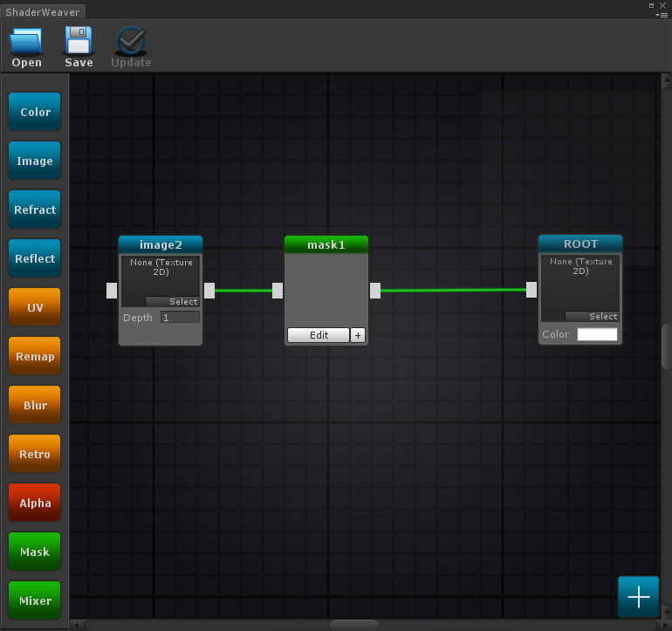Add an Alpha node from sidebar
The height and width of the screenshot is (631, 672).
tap(35, 503)
